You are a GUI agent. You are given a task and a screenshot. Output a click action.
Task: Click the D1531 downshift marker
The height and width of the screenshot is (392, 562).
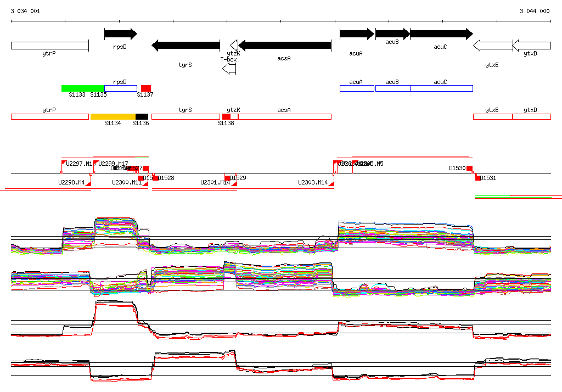478,178
